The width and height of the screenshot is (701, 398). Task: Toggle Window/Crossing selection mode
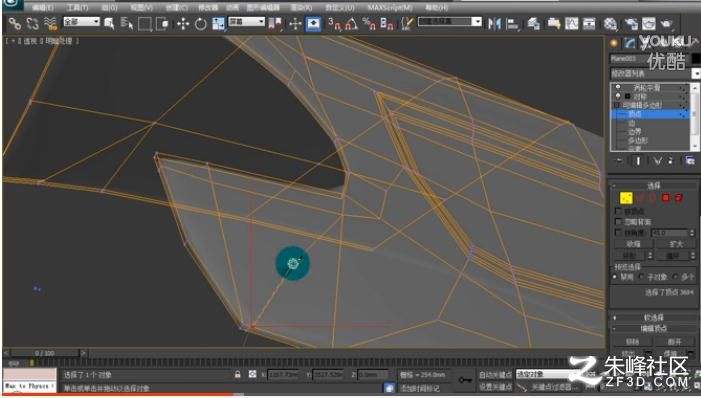(x=162, y=24)
